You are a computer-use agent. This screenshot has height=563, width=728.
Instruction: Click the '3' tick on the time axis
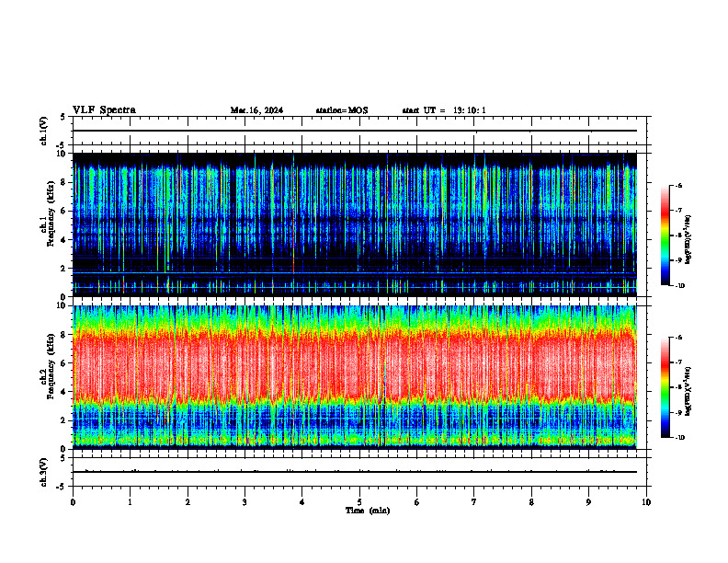coord(245,502)
